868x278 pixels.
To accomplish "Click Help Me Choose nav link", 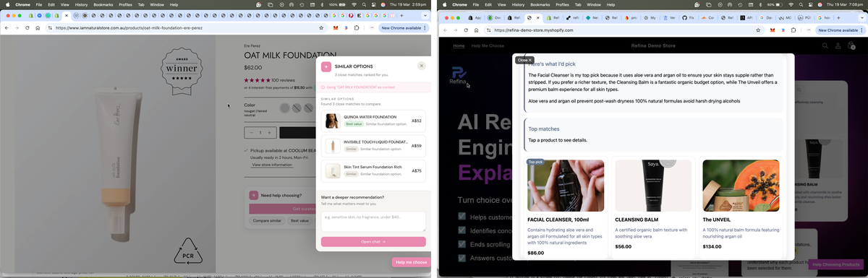I will pyautogui.click(x=488, y=45).
